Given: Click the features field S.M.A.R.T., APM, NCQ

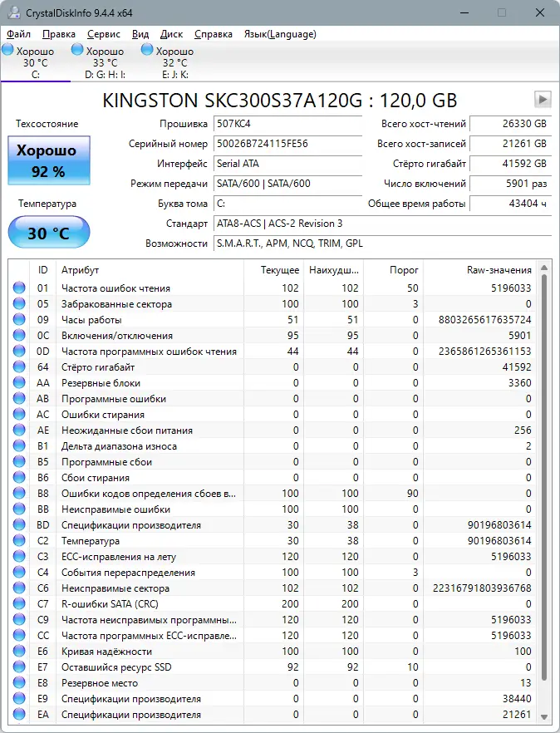Looking at the screenshot, I should pos(382,244).
